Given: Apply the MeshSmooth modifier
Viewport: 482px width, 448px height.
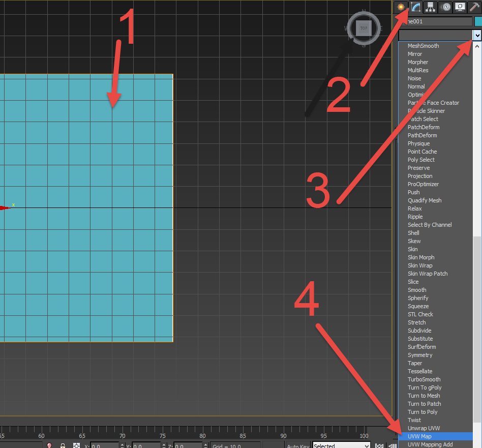Looking at the screenshot, I should (x=423, y=46).
